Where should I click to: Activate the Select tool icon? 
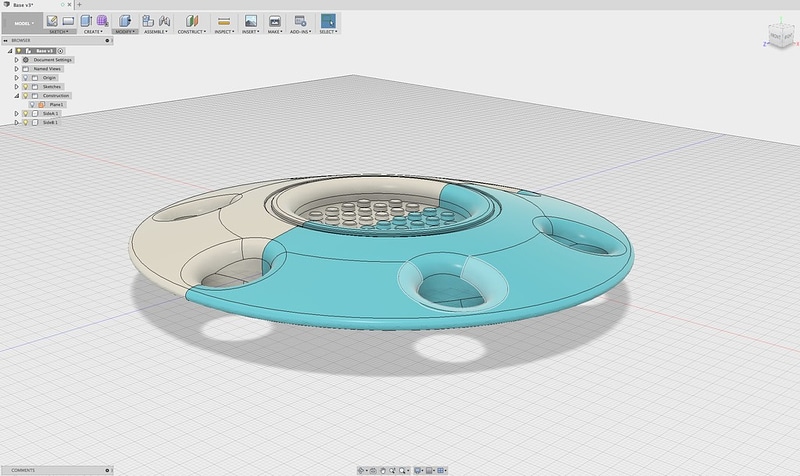pos(328,20)
